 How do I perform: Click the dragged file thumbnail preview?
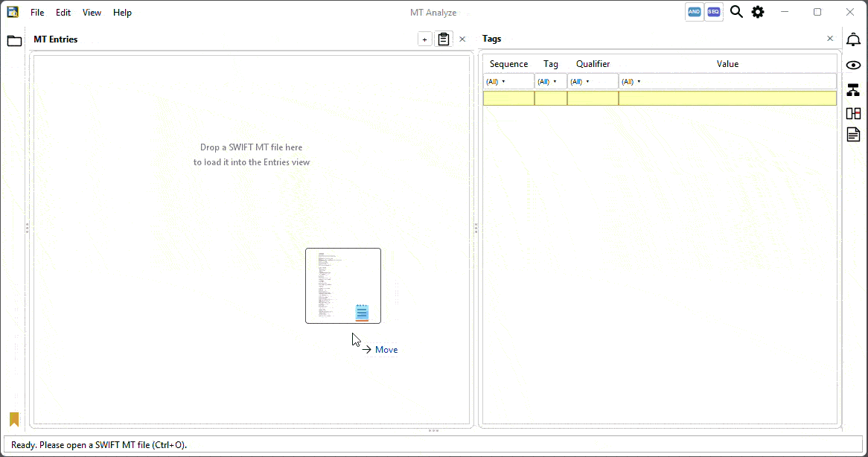[x=343, y=286]
